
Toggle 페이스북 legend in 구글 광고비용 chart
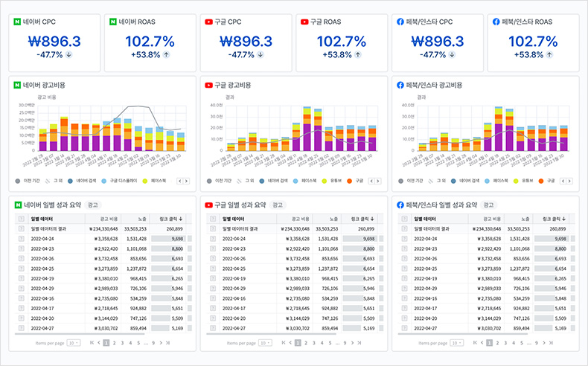coord(305,181)
